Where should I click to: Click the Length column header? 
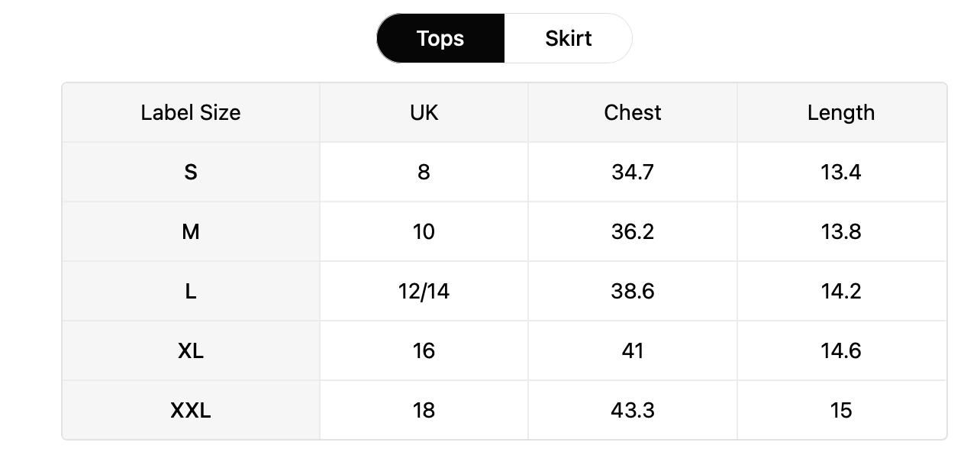point(841,112)
